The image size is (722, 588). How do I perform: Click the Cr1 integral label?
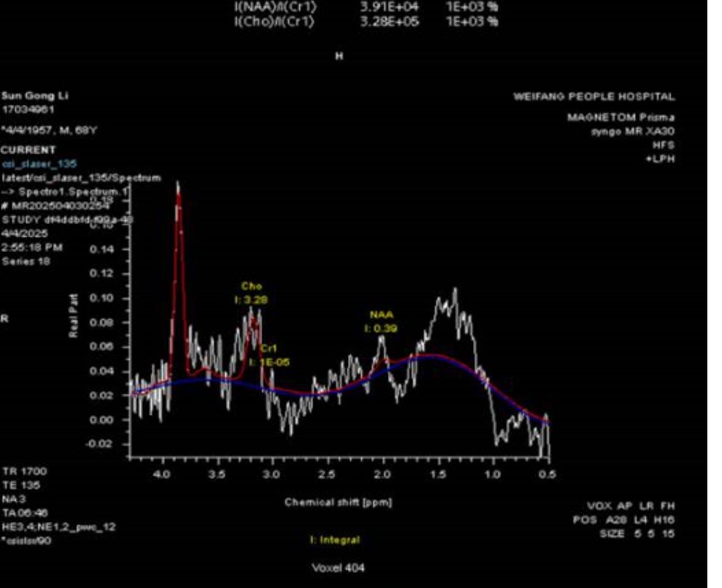(x=269, y=362)
